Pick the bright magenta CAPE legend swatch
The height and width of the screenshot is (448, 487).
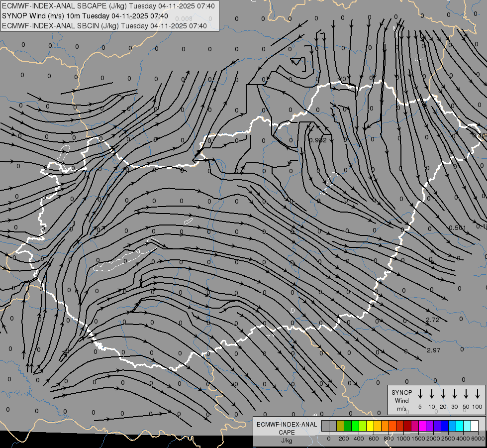422,426
